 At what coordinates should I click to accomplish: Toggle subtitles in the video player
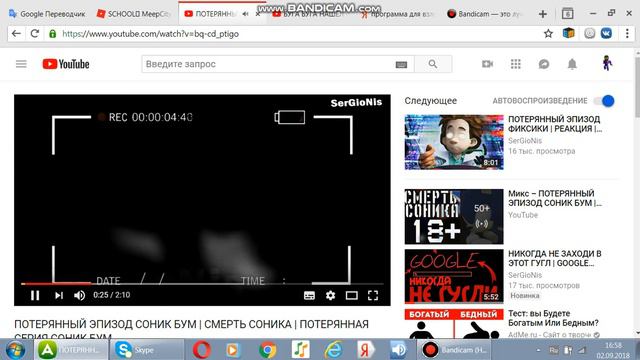[x=309, y=295]
